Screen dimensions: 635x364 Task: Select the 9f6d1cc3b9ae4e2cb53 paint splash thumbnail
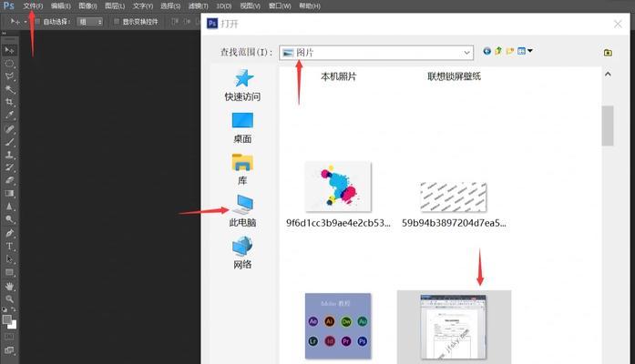tap(338, 187)
